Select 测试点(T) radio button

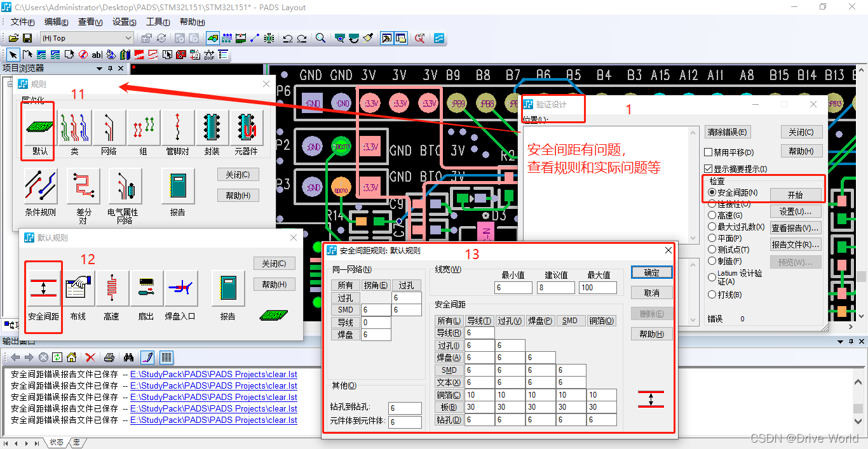[712, 250]
